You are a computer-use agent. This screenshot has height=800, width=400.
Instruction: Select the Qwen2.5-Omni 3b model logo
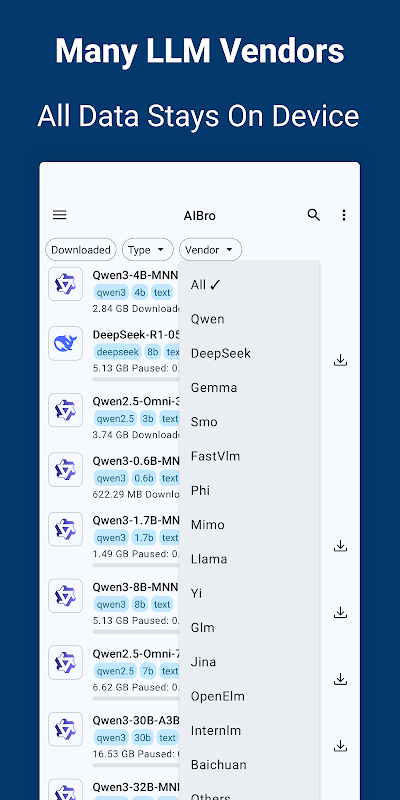pyautogui.click(x=65, y=410)
